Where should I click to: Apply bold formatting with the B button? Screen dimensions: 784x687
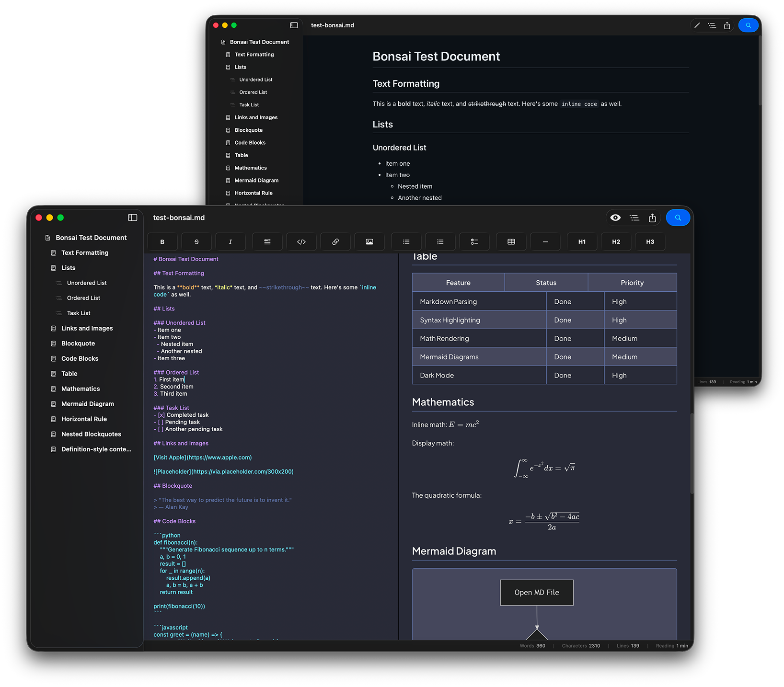(162, 242)
